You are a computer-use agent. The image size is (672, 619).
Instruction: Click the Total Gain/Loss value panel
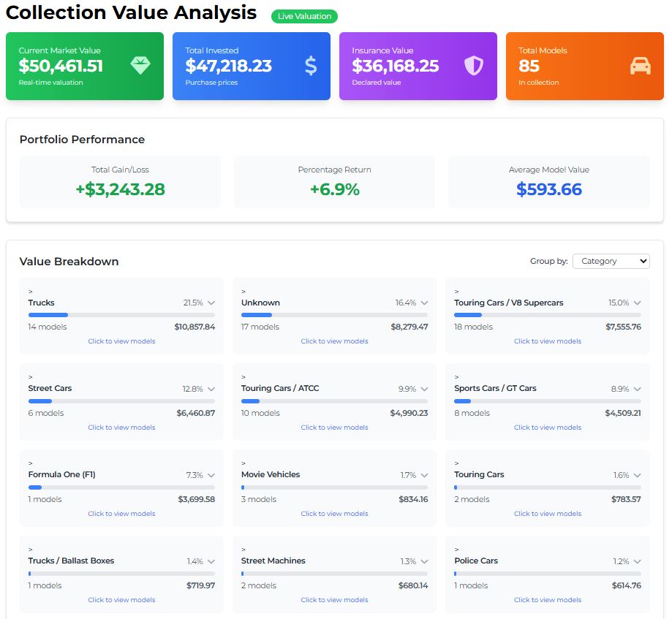pos(120,182)
